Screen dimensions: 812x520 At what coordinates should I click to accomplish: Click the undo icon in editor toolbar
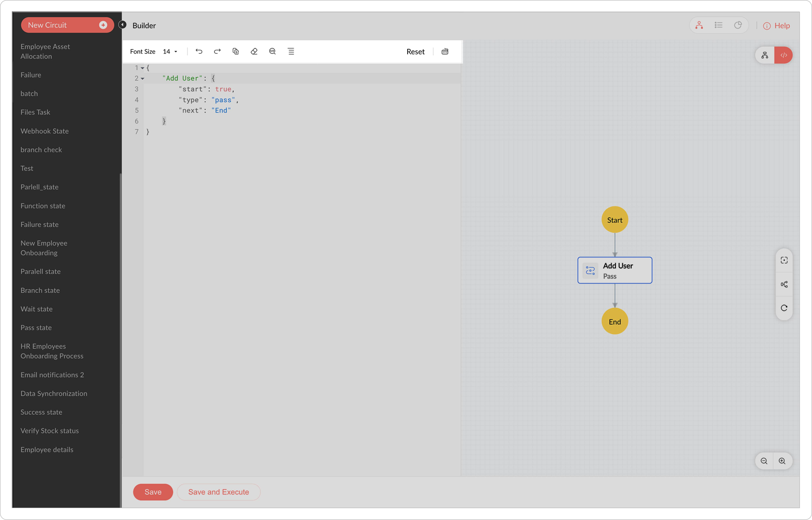coord(199,51)
